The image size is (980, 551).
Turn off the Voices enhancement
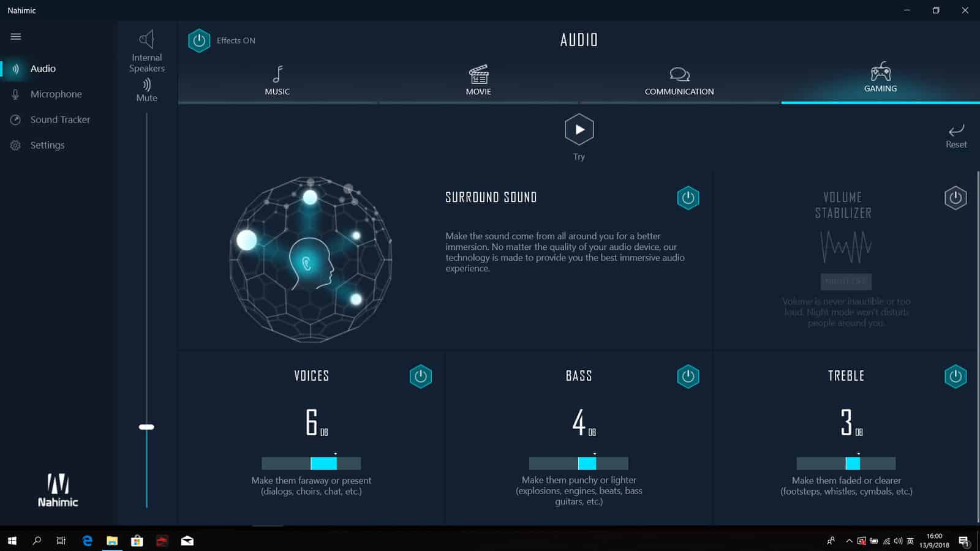point(420,377)
